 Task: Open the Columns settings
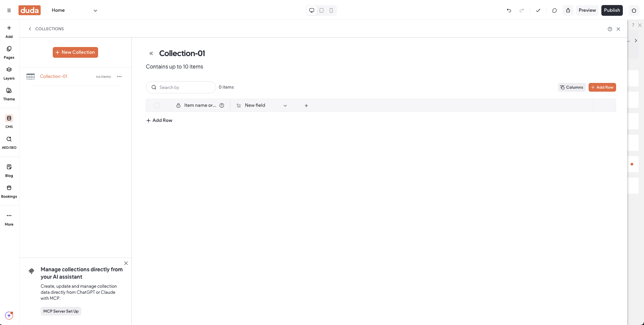(x=572, y=87)
